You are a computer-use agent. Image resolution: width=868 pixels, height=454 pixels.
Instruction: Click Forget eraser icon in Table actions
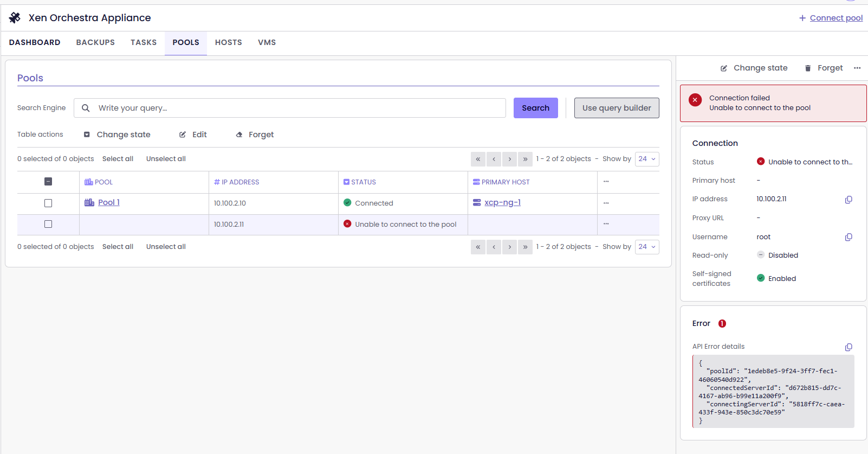[x=239, y=135]
